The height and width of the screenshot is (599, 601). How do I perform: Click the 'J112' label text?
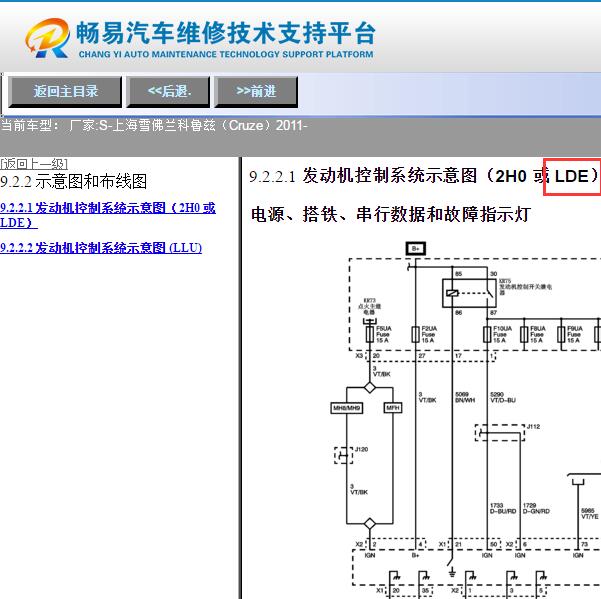pyautogui.click(x=533, y=426)
